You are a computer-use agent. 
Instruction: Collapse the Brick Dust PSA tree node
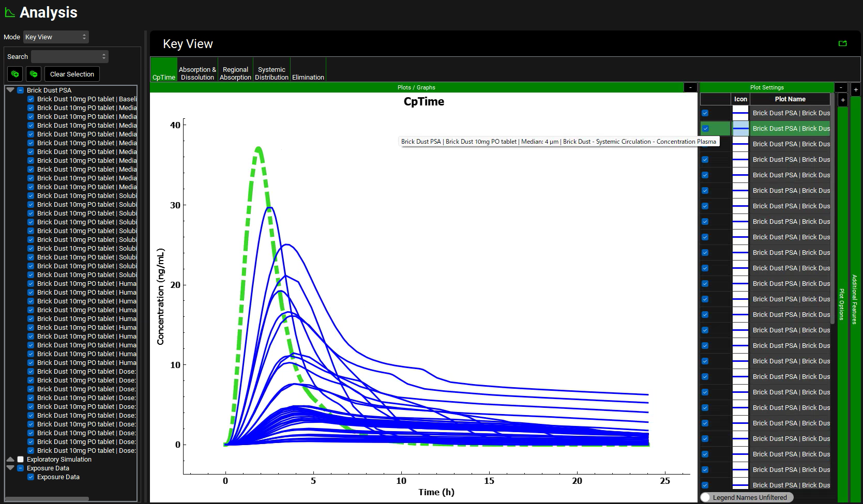click(x=10, y=90)
